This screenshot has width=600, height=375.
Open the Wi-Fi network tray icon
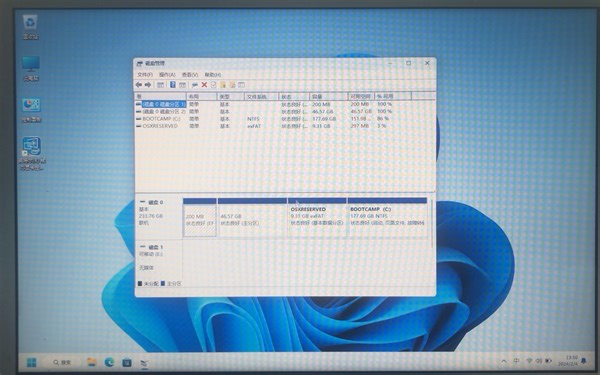[530, 361]
